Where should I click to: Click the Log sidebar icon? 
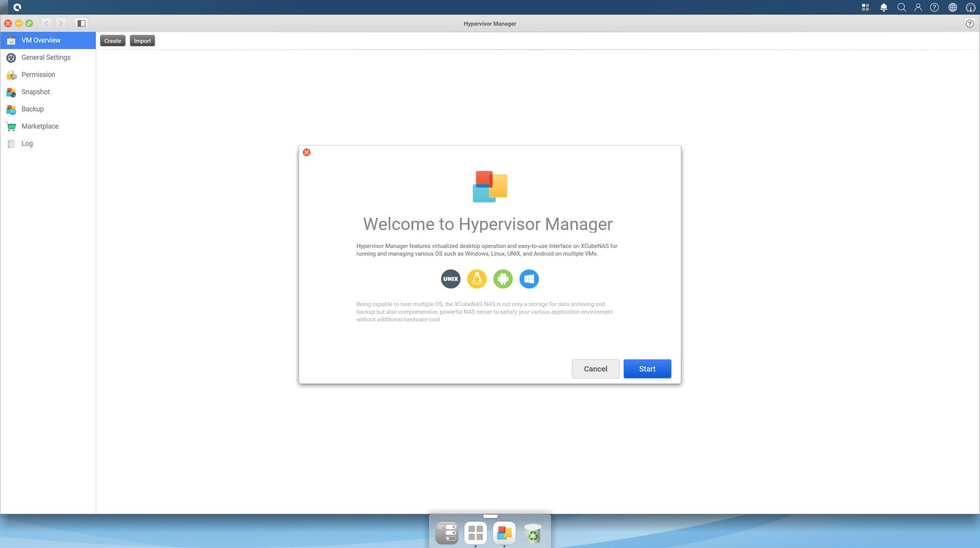click(x=11, y=144)
